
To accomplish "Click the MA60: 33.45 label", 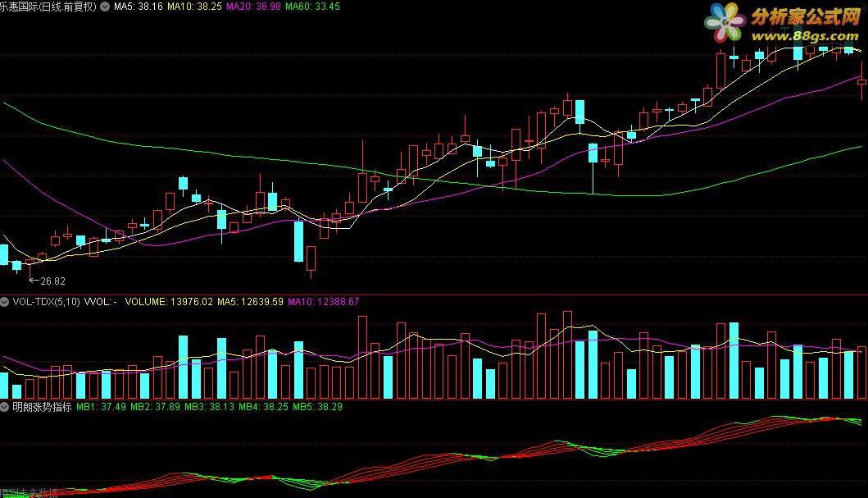I will [313, 7].
